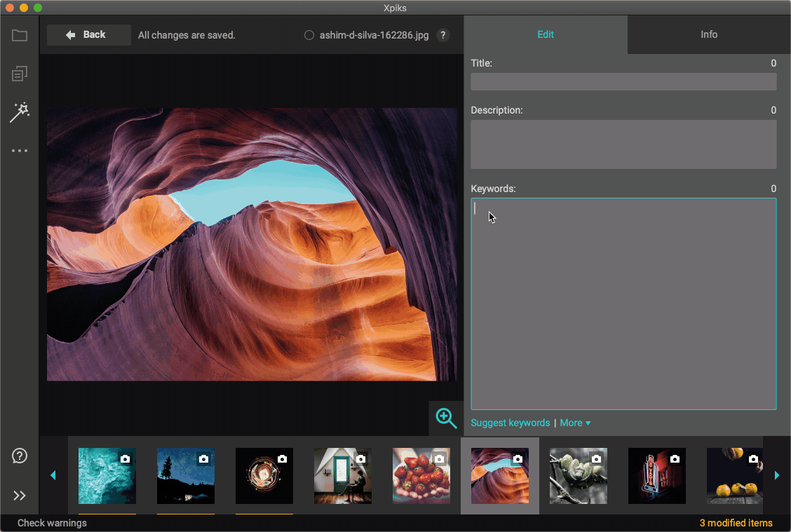This screenshot has height=532, width=791.
Task: Switch to the Info tab
Action: pyautogui.click(x=709, y=34)
